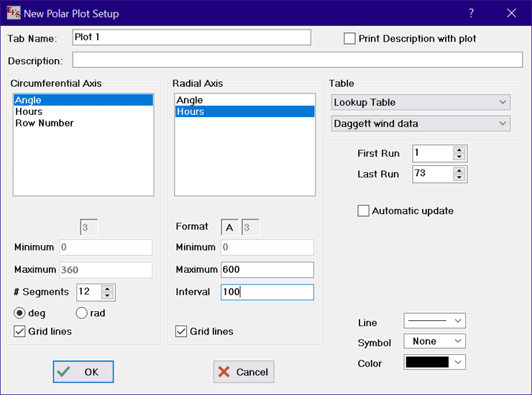Toggle the Automatic update checkbox
The width and height of the screenshot is (532, 395).
click(364, 211)
